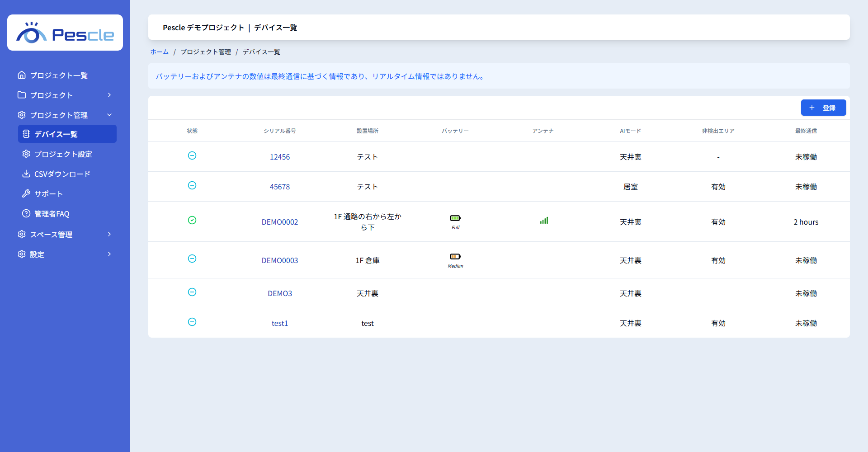Expand the プロジェクト sidebar menu
Viewport: 868px width, 452px height.
pyautogui.click(x=65, y=95)
